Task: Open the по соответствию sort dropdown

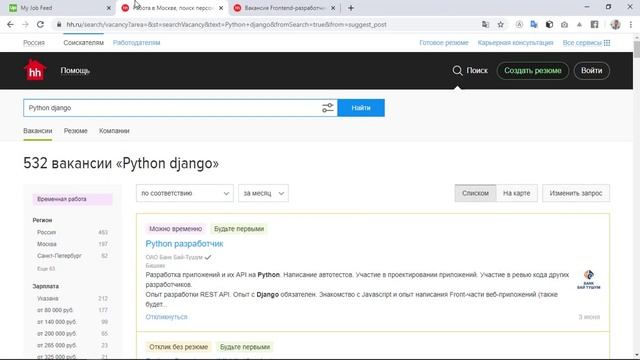Action: [x=184, y=193]
